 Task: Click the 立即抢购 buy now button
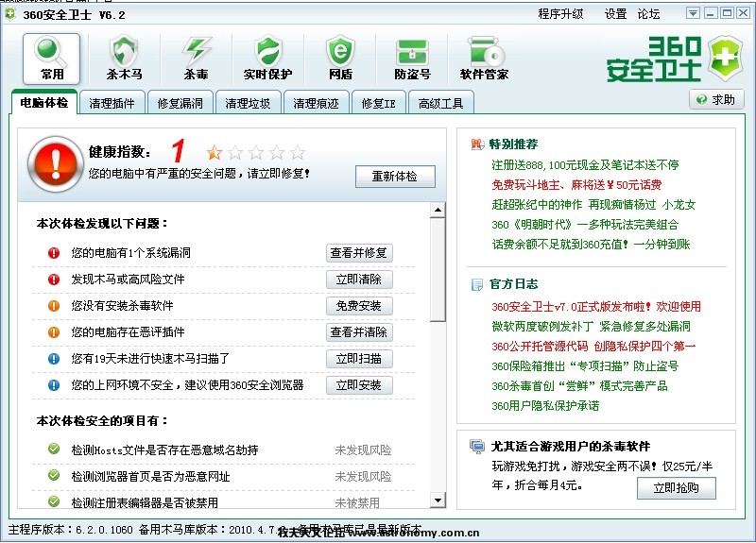tap(677, 488)
